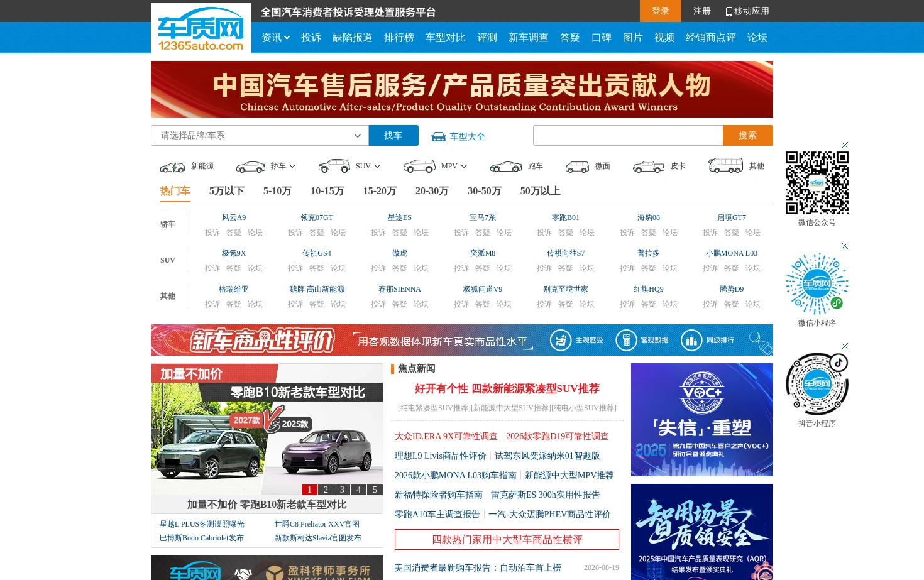Image resolution: width=924 pixels, height=580 pixels.
Task: Click the 微信公众号 QR code image
Action: click(x=817, y=183)
